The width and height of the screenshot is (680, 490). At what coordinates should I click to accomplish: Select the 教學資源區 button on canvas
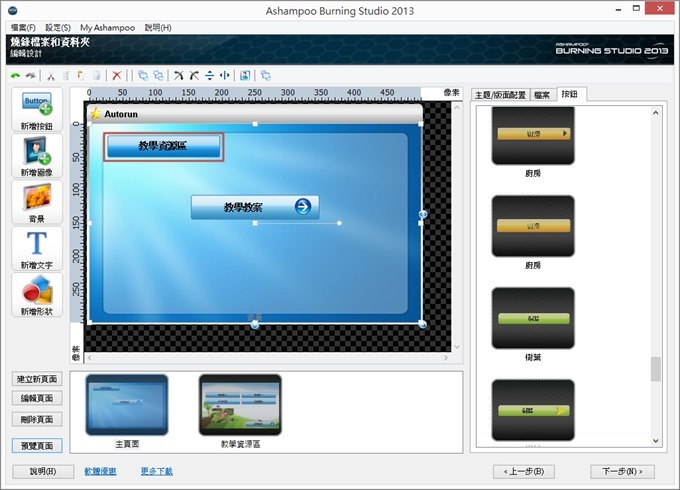point(163,147)
